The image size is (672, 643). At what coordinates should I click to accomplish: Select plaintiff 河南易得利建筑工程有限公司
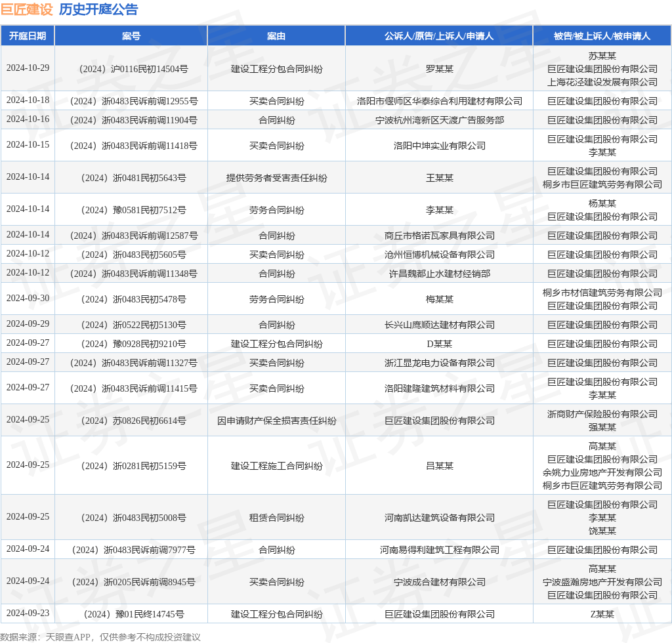coord(439,550)
